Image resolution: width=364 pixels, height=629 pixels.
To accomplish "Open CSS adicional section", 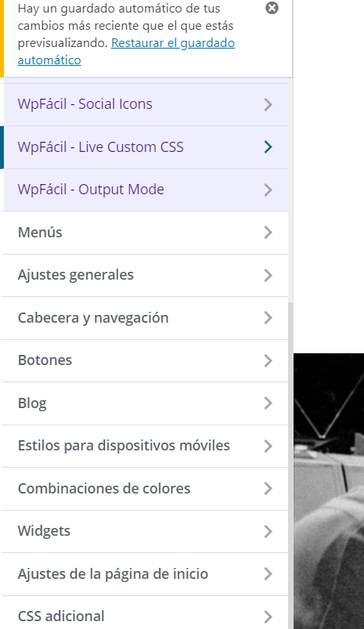I will click(144, 615).
